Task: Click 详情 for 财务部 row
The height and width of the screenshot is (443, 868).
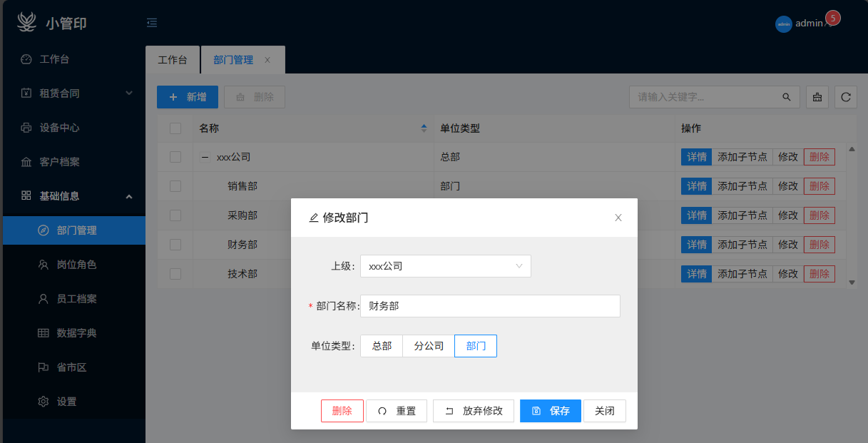Action: click(696, 245)
